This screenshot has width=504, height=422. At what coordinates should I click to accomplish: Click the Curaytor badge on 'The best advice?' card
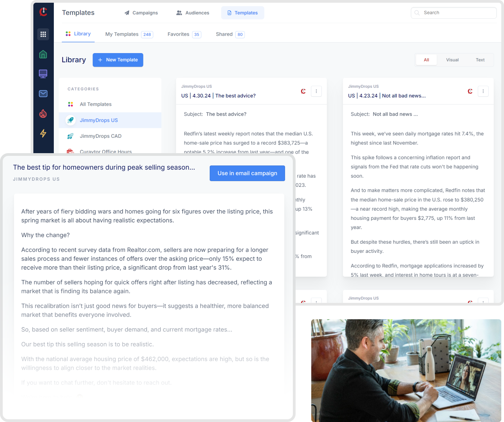tap(303, 91)
